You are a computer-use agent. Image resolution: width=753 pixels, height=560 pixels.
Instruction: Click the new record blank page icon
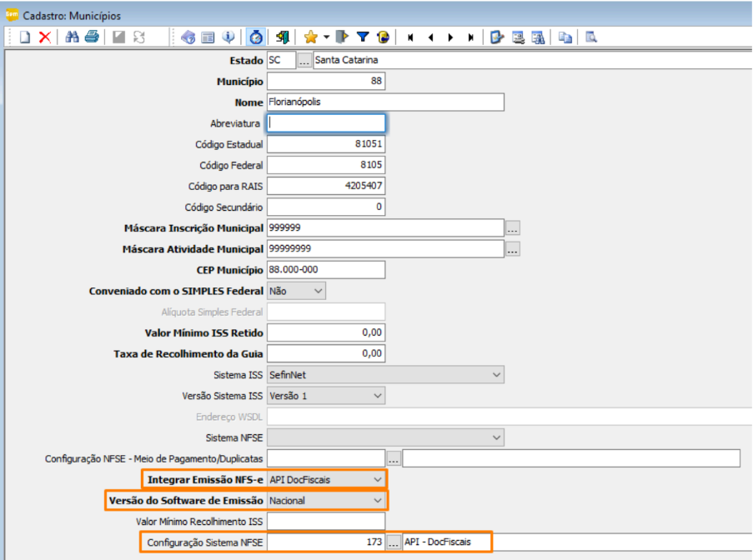click(x=24, y=37)
